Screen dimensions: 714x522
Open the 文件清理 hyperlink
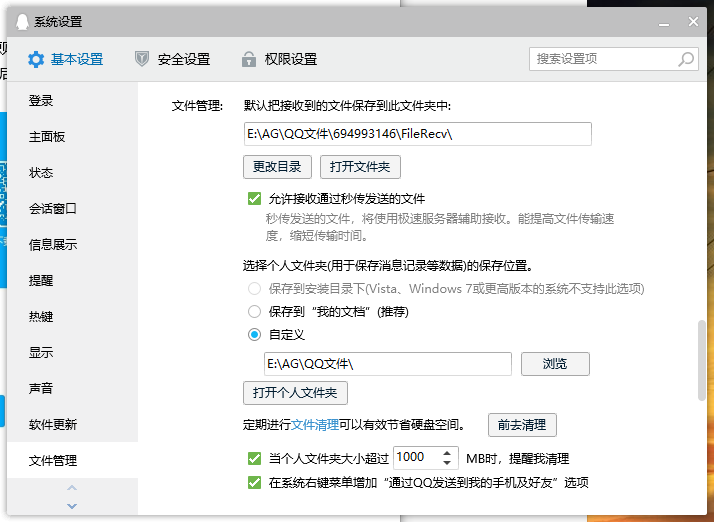[x=315, y=425]
